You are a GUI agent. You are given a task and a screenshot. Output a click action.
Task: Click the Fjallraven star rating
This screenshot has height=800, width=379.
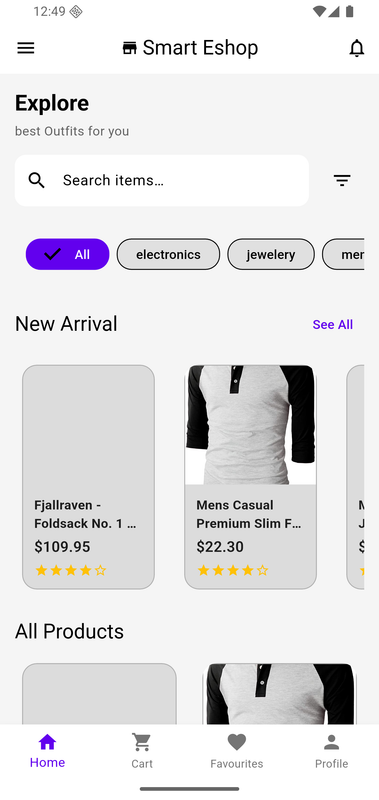(x=71, y=570)
